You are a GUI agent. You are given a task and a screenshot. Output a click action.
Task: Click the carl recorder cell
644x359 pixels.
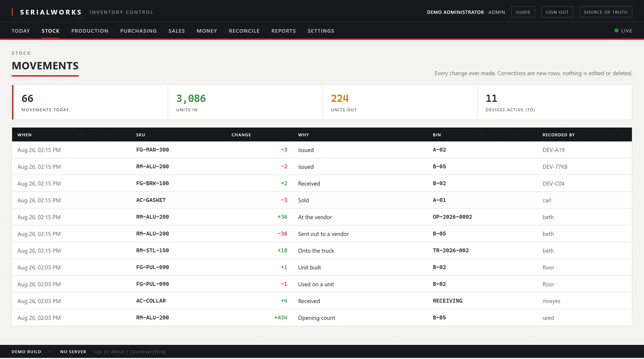tap(547, 201)
